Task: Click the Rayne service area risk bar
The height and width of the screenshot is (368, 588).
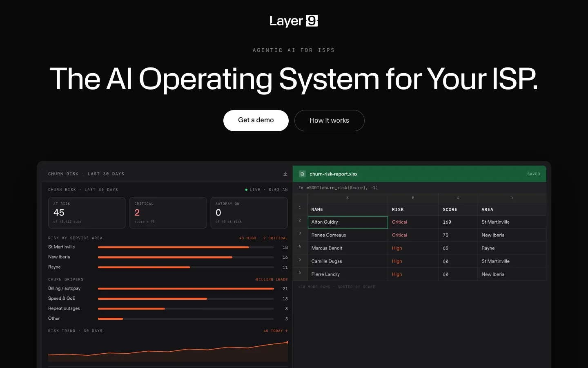Action: (x=186, y=267)
